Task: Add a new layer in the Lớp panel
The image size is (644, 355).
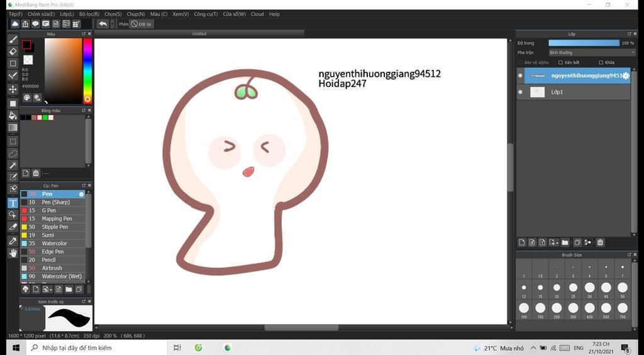Action: click(521, 242)
